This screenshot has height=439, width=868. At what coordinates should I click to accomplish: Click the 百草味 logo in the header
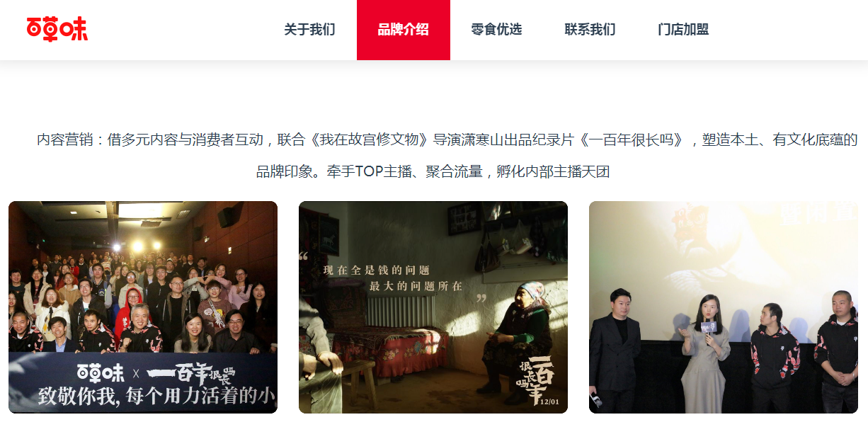(57, 28)
